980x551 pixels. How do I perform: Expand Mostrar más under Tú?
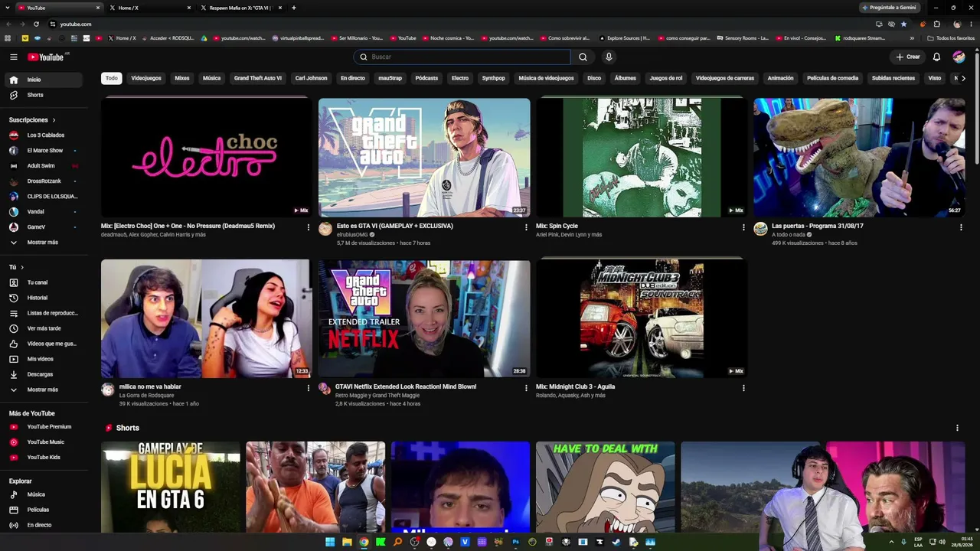coord(44,390)
